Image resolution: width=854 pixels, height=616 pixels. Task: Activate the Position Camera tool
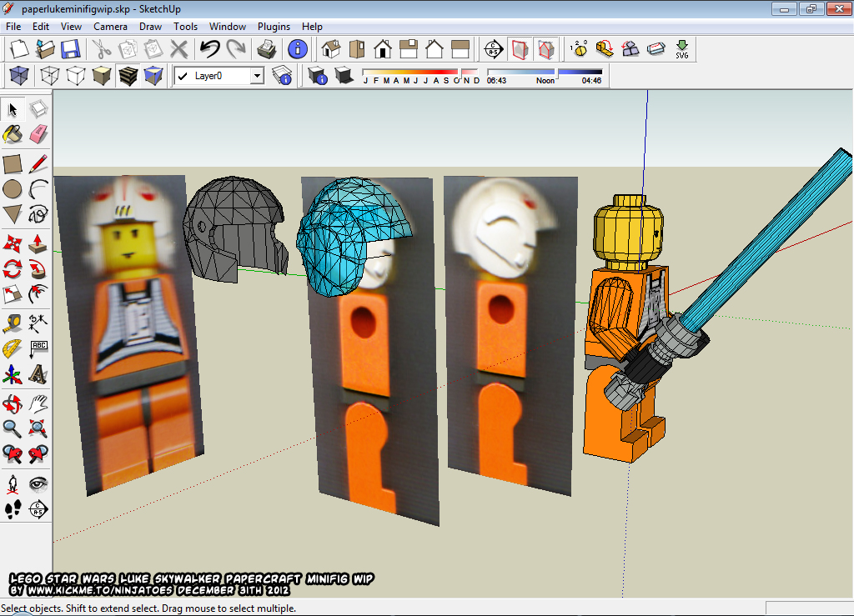coord(13,483)
